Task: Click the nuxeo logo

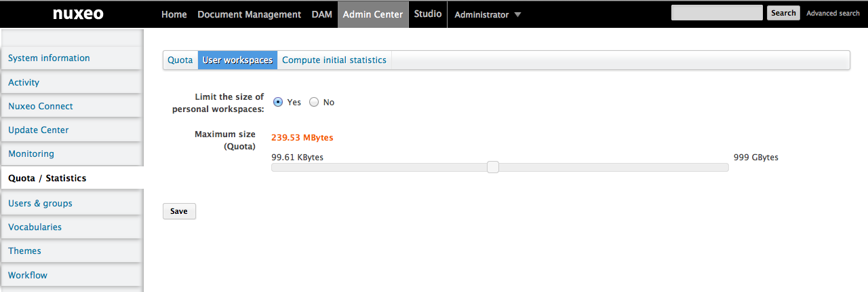Action: pos(78,14)
